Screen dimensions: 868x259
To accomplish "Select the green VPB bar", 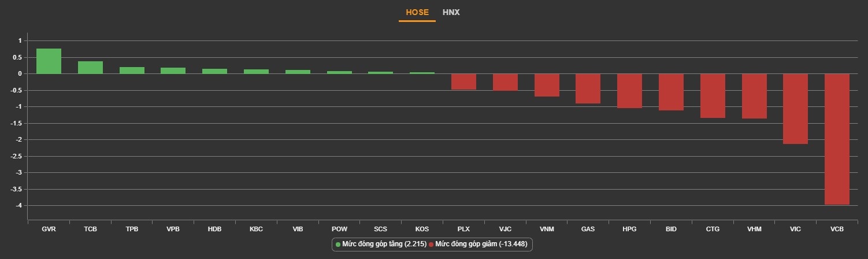I will (x=173, y=71).
